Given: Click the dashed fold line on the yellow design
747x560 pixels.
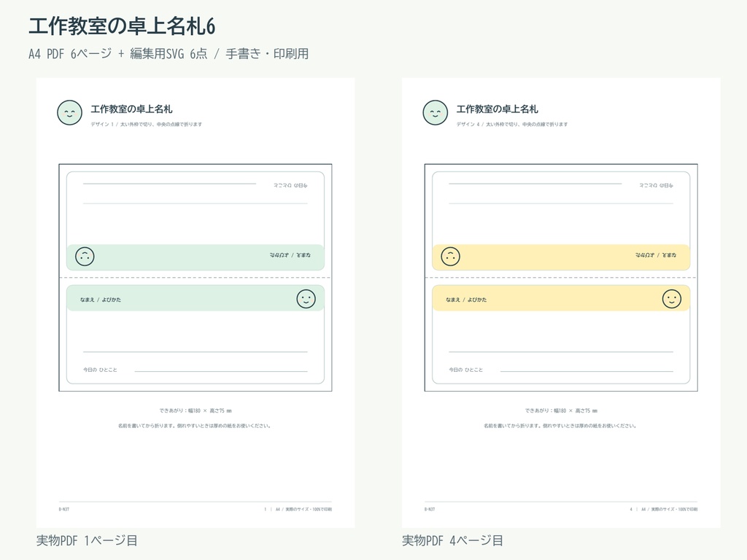Looking at the screenshot, I should pos(561,278).
